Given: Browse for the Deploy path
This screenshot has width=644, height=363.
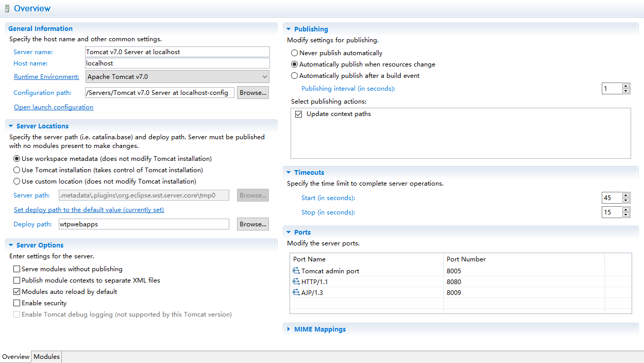Looking at the screenshot, I should [x=253, y=224].
